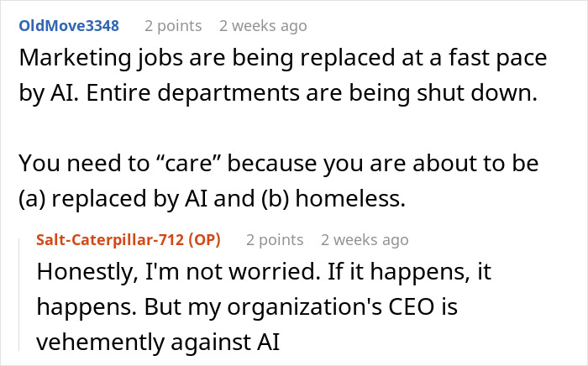Image resolution: width=588 pixels, height=366 pixels.
Task: Click the word 'Marketing' at the comment start
Action: point(75,58)
